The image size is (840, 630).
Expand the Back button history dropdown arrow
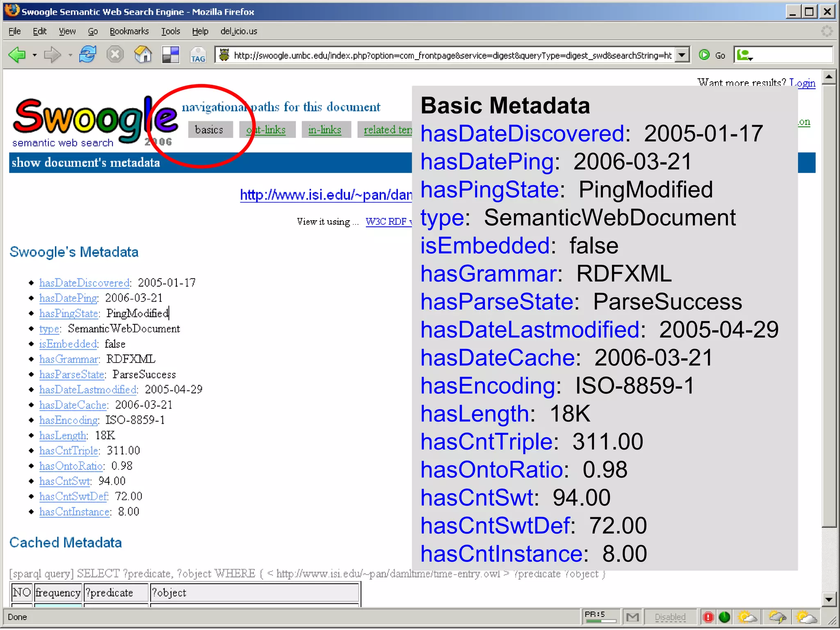(35, 55)
